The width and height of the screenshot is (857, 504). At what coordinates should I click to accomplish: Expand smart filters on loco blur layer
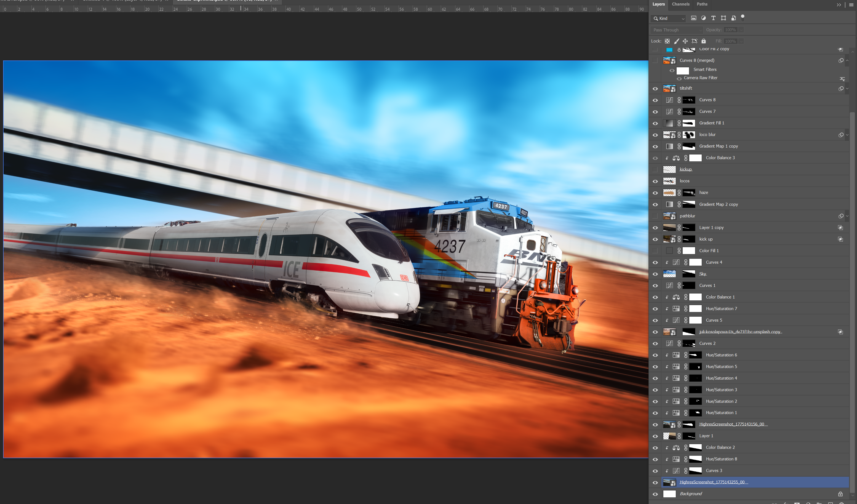pyautogui.click(x=847, y=135)
